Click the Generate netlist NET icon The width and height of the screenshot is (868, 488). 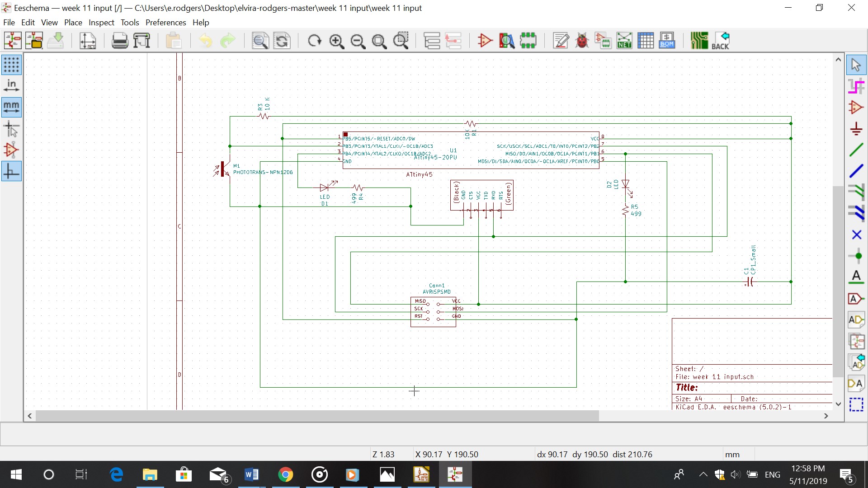(x=624, y=41)
